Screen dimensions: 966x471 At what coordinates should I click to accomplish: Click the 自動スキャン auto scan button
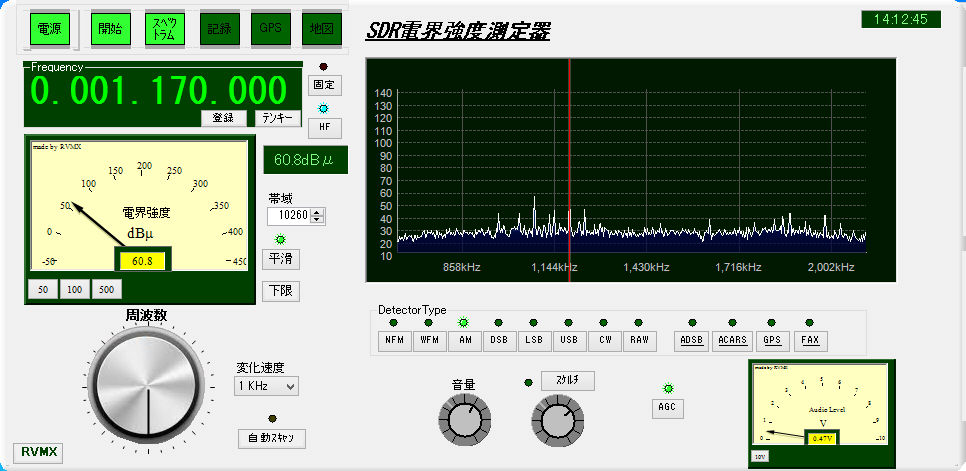271,438
